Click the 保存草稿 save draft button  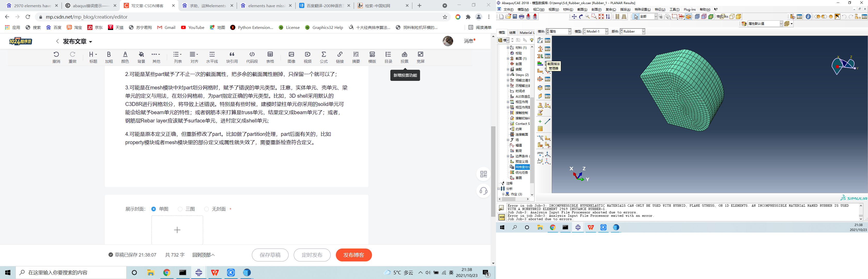(x=270, y=255)
